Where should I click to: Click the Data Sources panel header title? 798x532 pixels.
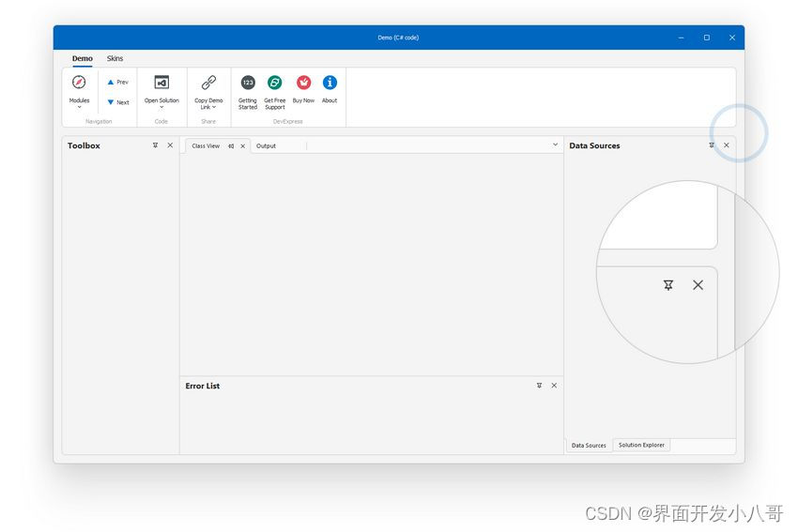pyautogui.click(x=594, y=145)
